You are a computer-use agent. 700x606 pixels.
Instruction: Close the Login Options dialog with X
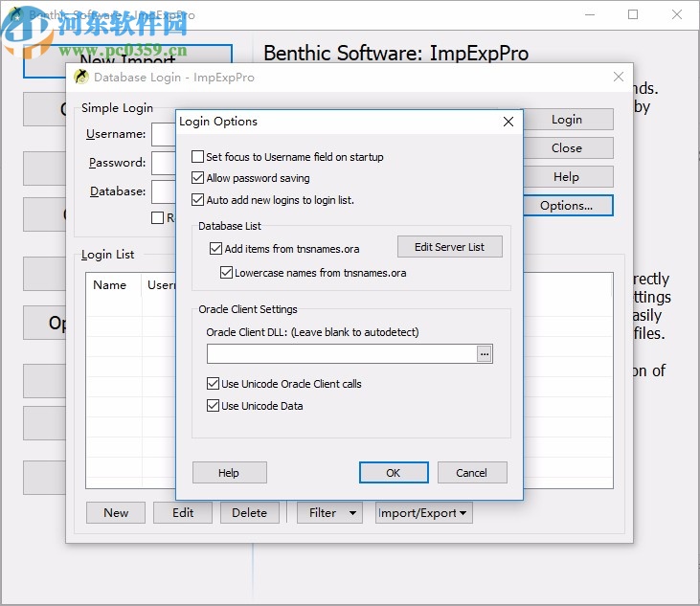(508, 122)
